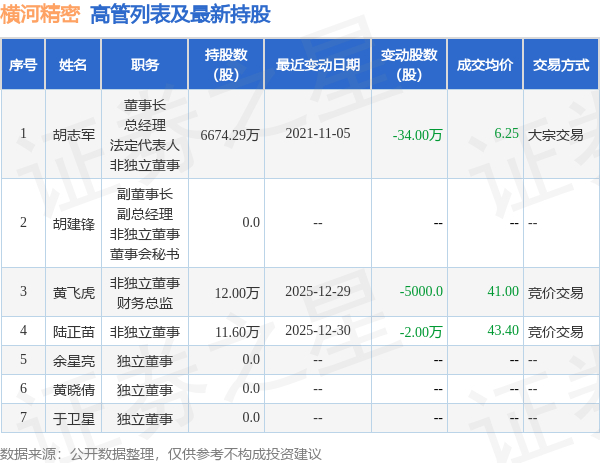Image resolution: width=600 pixels, height=463 pixels.
Task: Click 财务总监 position text
Action: 145,303
